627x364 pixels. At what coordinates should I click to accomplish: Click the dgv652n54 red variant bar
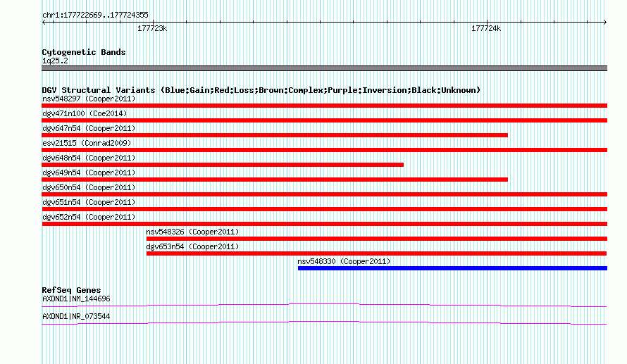(x=324, y=224)
